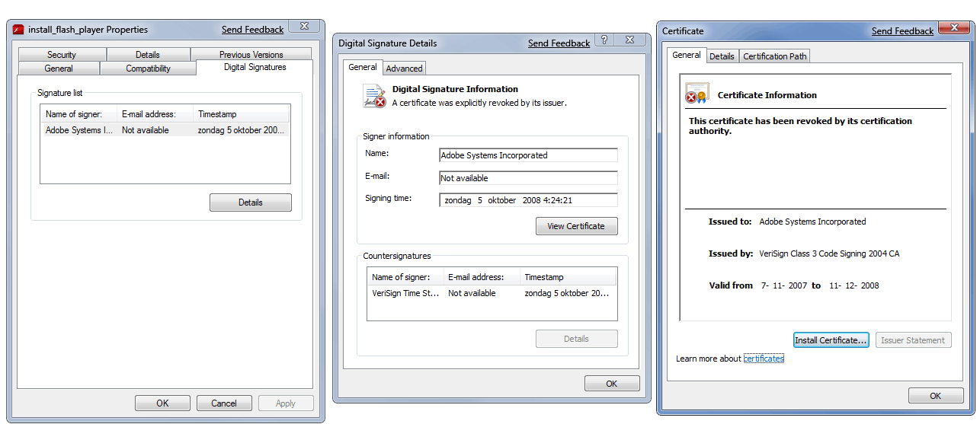Switch to General tab in Properties window
The width and height of the screenshot is (980, 424).
pyautogui.click(x=59, y=69)
